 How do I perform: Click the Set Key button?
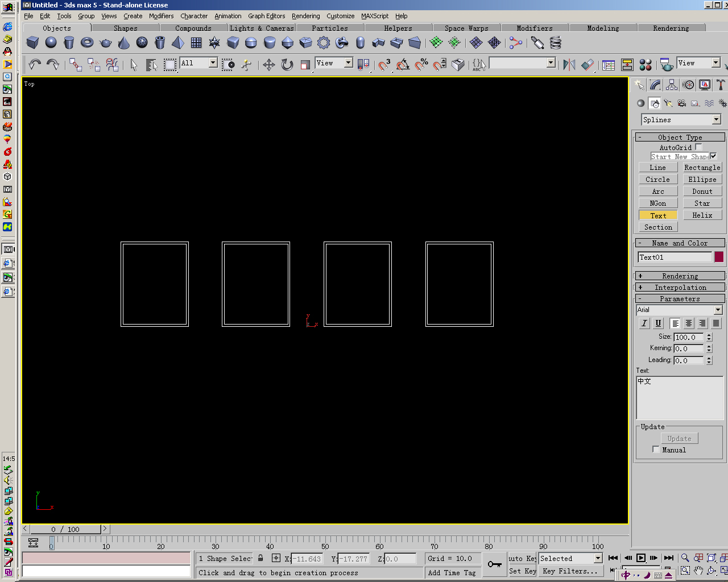(x=522, y=571)
